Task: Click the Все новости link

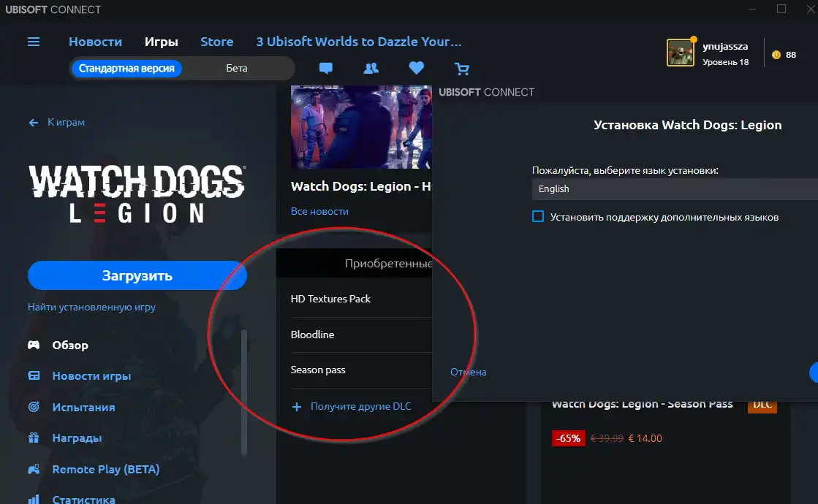Action: coord(319,211)
